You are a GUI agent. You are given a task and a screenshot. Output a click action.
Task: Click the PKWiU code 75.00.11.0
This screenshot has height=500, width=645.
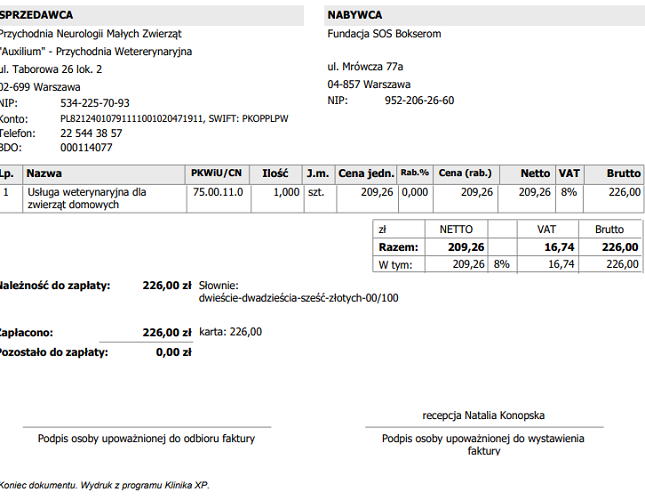(218, 192)
